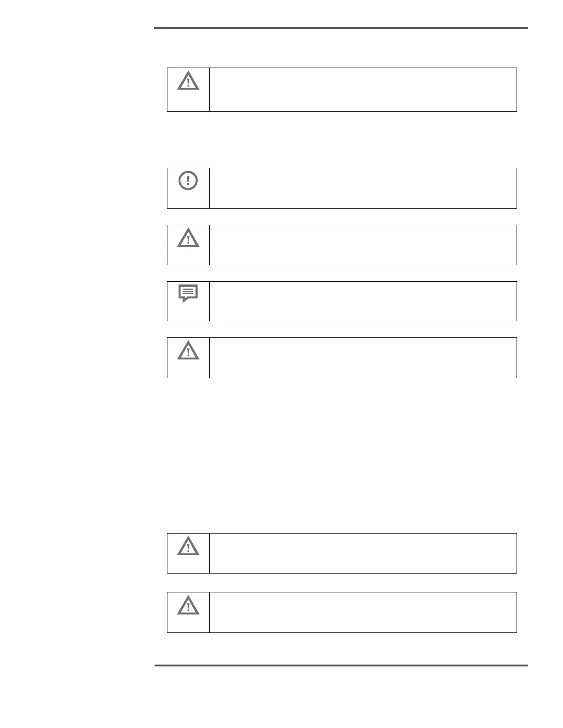Image resolution: width=563 pixels, height=728 pixels.
Task: Click the horizontal footer rule at page bottom
Action: pyautogui.click(x=341, y=665)
